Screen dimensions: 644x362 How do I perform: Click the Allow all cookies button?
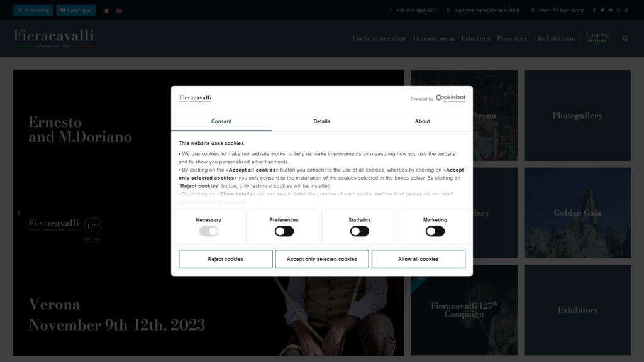click(x=418, y=259)
